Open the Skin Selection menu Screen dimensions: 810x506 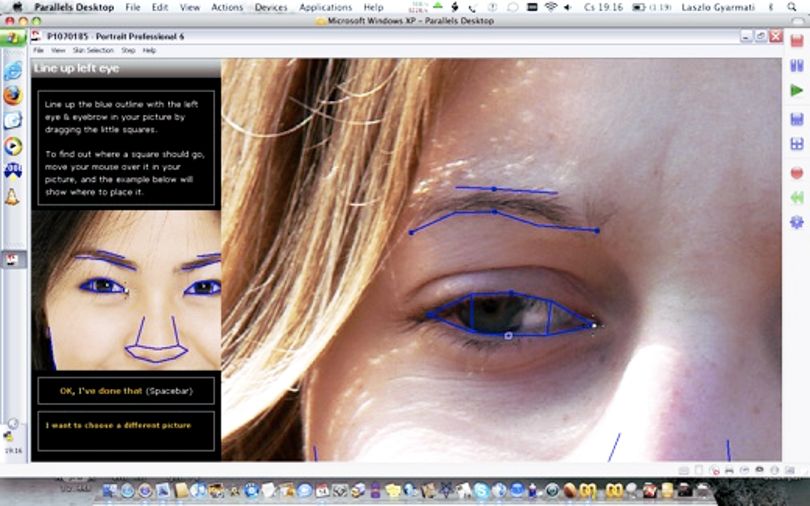coord(93,51)
